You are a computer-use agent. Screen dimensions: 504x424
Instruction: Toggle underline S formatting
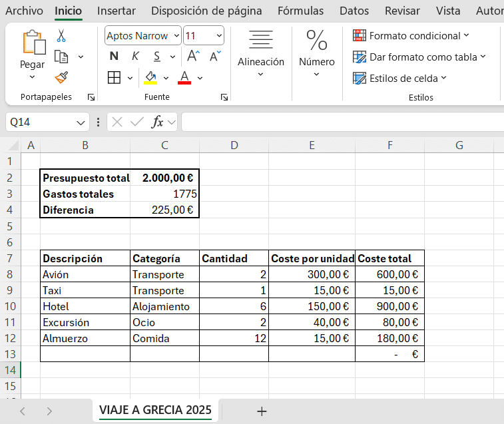(x=157, y=57)
